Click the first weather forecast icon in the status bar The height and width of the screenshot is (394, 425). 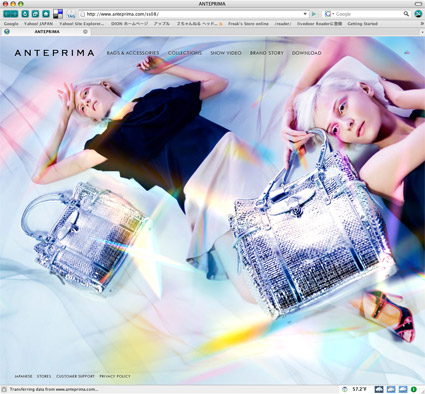(x=379, y=389)
